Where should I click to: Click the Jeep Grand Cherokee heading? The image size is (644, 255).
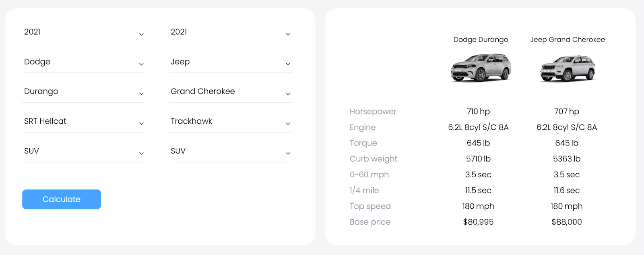(568, 39)
